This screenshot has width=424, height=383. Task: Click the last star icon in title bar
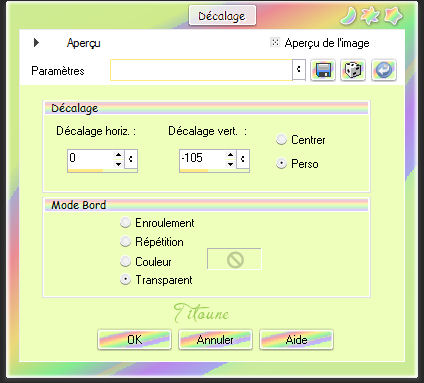pos(393,16)
